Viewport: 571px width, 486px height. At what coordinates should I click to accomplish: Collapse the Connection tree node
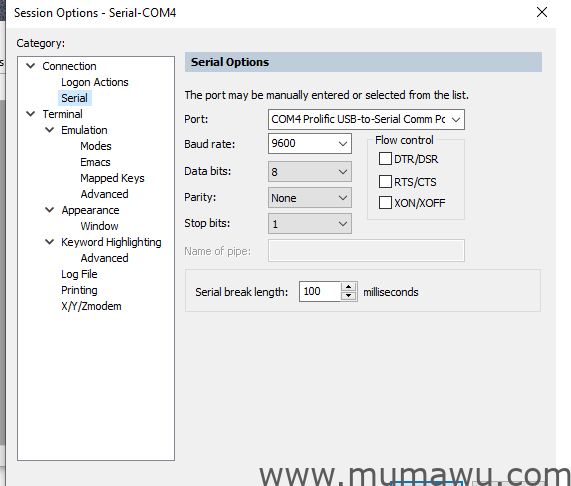coord(31,66)
